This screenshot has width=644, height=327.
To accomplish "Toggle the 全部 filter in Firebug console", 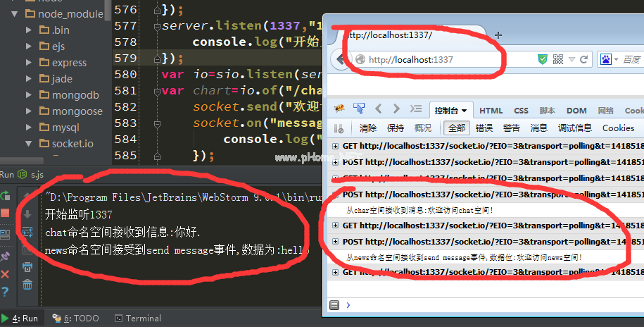I will click(457, 128).
